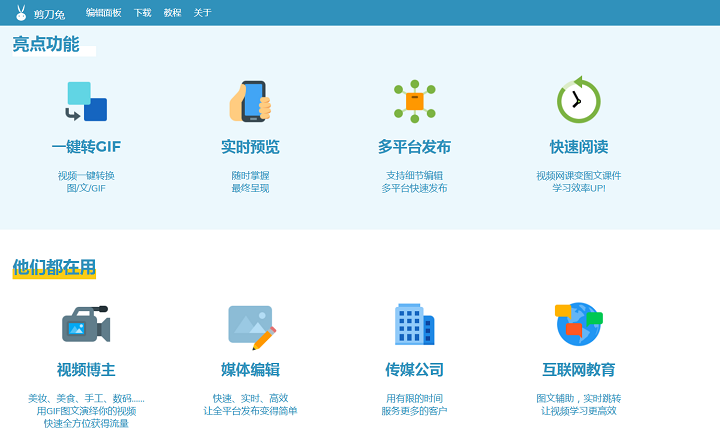720x432 pixels.
Task: Click the 多平台发布 network icon
Action: pos(414,101)
